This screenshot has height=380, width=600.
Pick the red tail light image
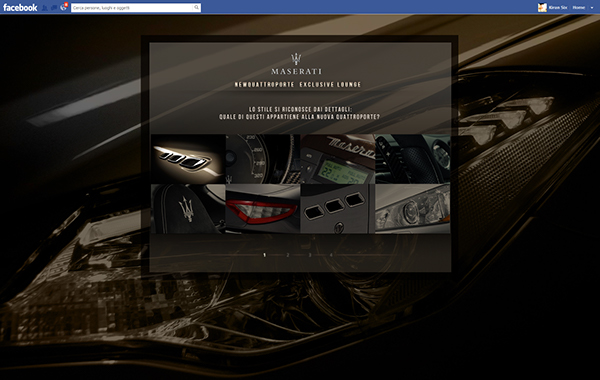(263, 209)
